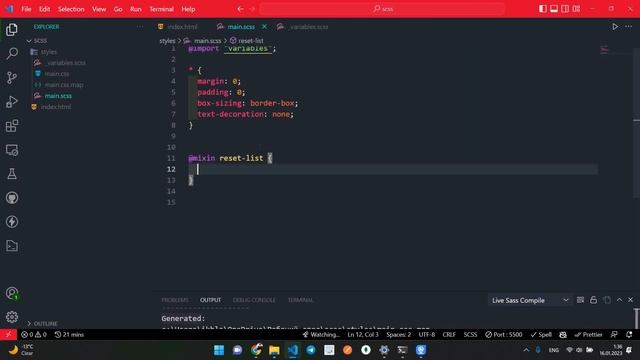Toggle Primary Side Bar visibility

point(542,9)
